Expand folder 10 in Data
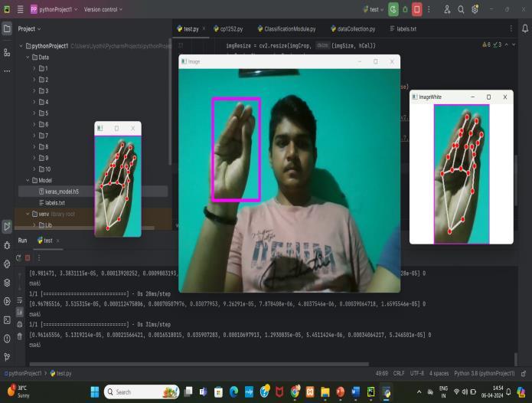 (34, 169)
